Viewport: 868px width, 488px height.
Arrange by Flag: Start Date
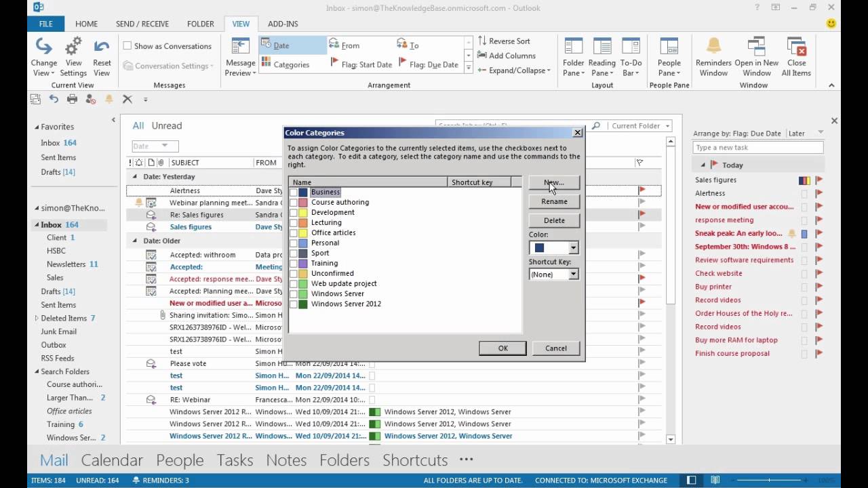pos(361,64)
